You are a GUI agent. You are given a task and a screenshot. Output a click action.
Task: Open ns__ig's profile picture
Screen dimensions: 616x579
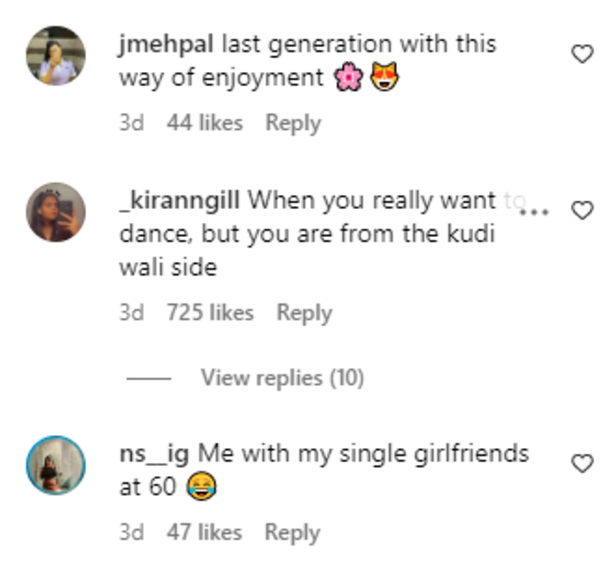click(x=56, y=465)
